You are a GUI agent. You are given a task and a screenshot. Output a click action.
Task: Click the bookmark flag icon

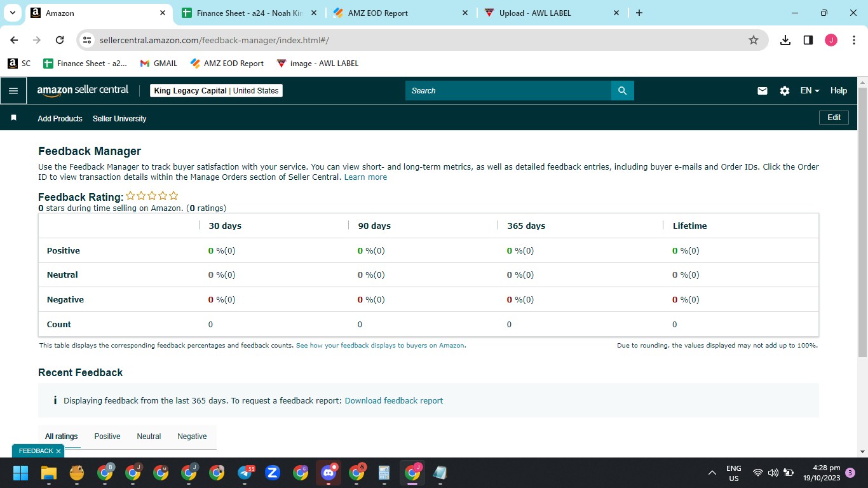14,118
